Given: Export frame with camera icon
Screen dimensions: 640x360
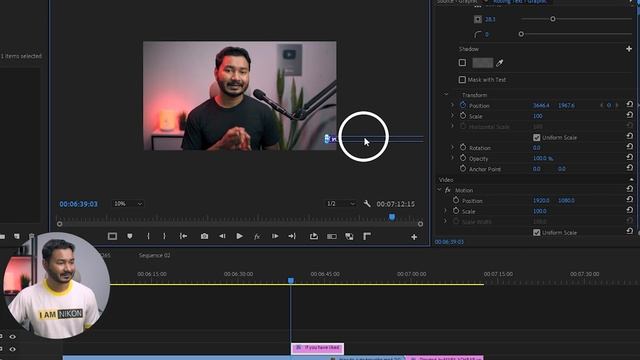Looking at the screenshot, I should tap(204, 236).
